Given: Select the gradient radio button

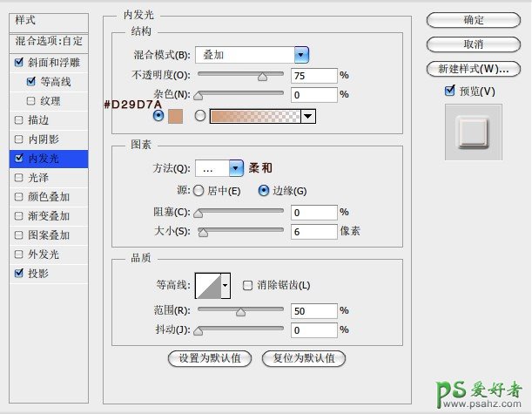Looking at the screenshot, I should click(x=199, y=115).
